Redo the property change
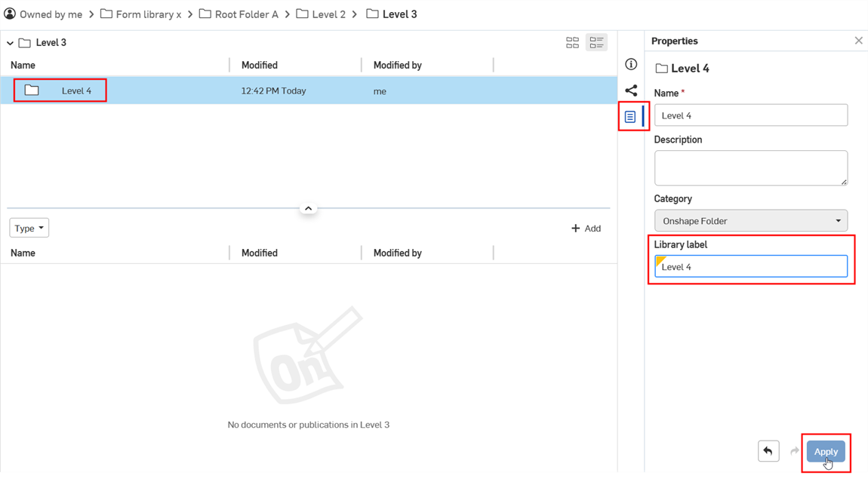The image size is (868, 479). pos(794,451)
